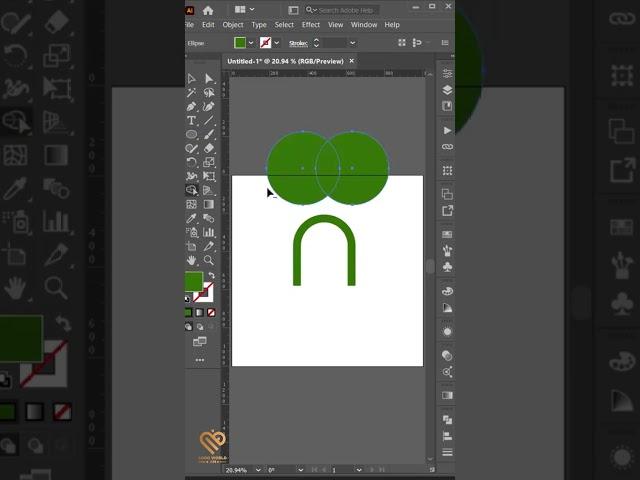The image size is (640, 480).
Task: Change the screen mode button
Action: 200,341
